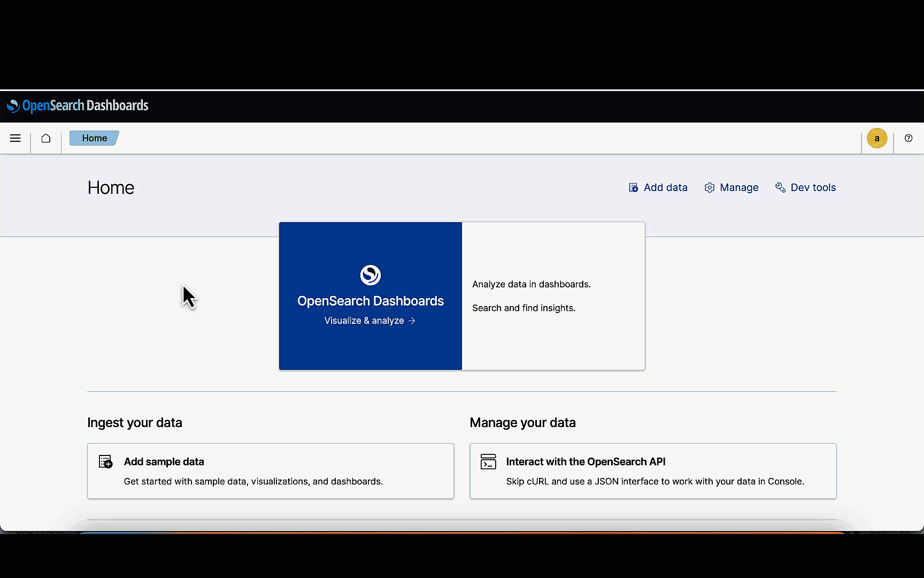Click the 'Analyze data in dashboards.' text
Viewport: 924px width, 578px height.
click(x=532, y=284)
